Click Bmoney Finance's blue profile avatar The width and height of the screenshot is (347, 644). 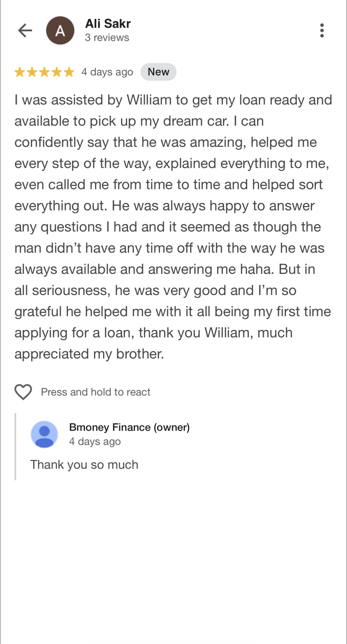(44, 434)
